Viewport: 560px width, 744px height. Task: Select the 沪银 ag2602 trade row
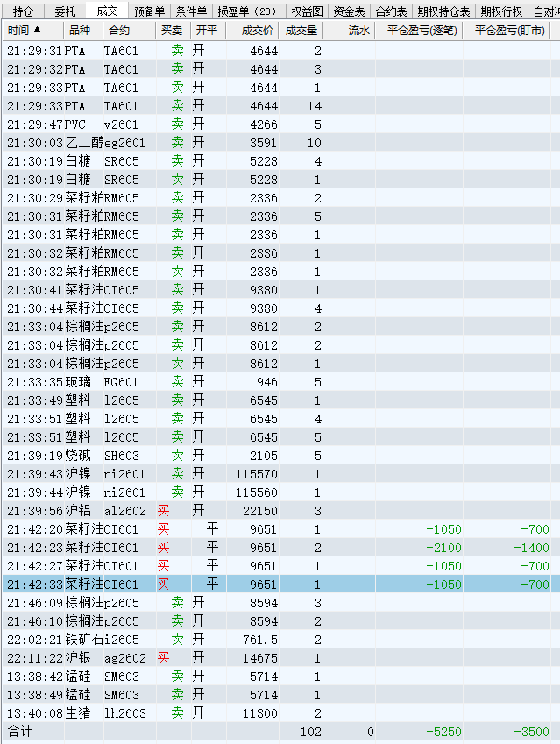(175, 658)
